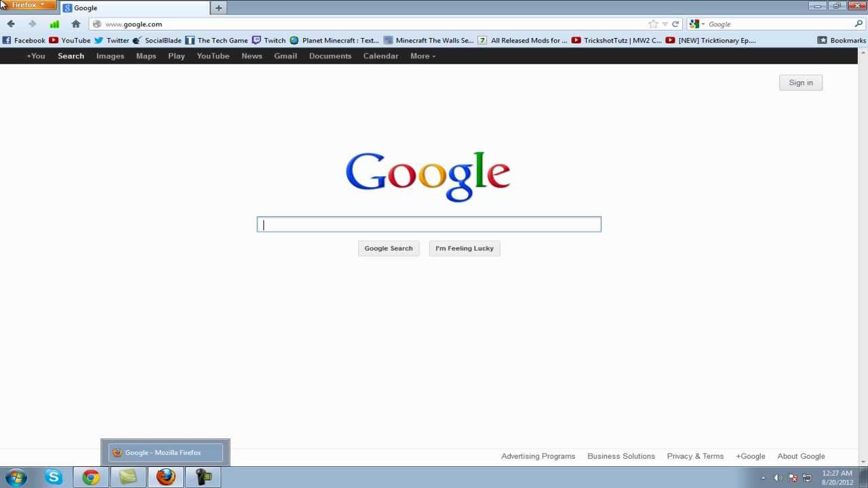Open YouTube in the black Google bar
The width and height of the screenshot is (868, 488).
(213, 56)
